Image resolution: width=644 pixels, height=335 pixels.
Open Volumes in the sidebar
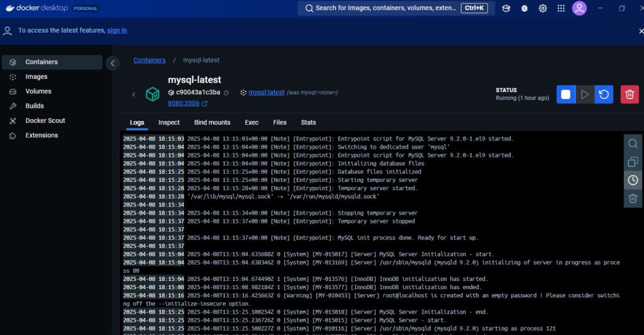point(52,91)
